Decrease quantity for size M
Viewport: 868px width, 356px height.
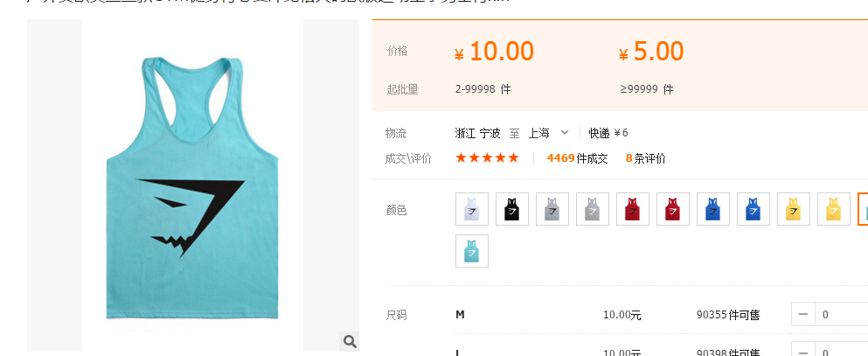803,315
